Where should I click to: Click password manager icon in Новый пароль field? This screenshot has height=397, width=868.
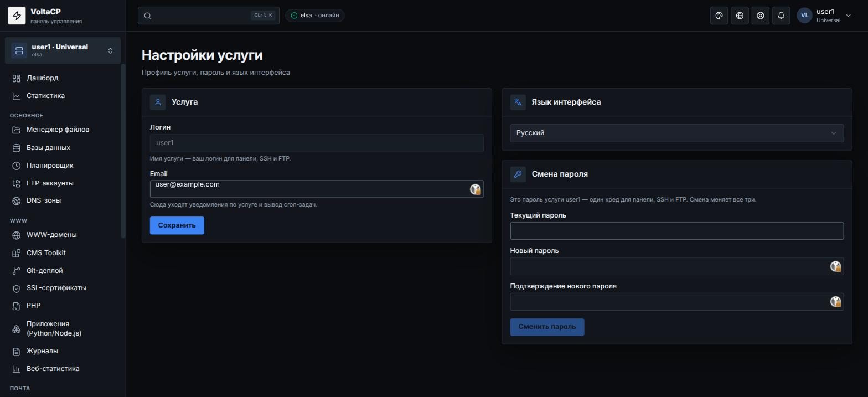pyautogui.click(x=836, y=266)
